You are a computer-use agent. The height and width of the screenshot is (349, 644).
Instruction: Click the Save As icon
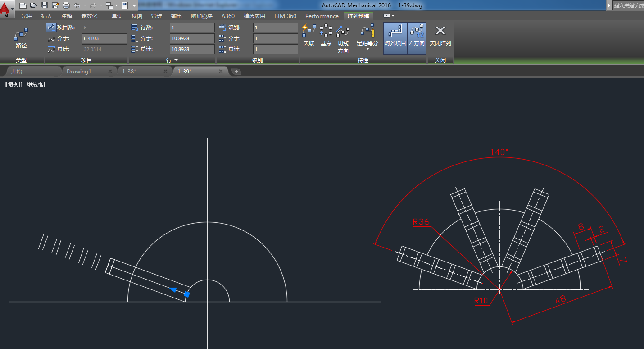(x=55, y=5)
